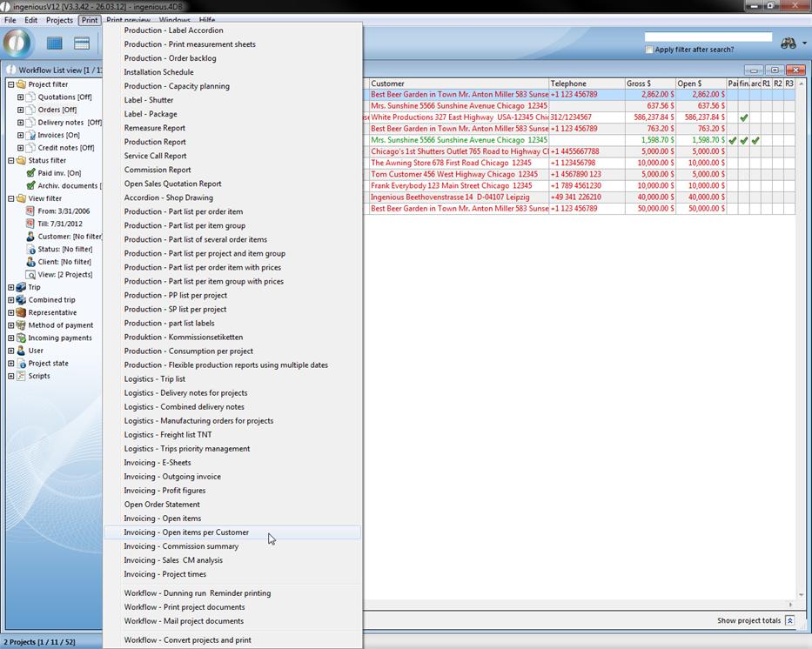
Task: Click inside the search text field
Action: [708, 37]
